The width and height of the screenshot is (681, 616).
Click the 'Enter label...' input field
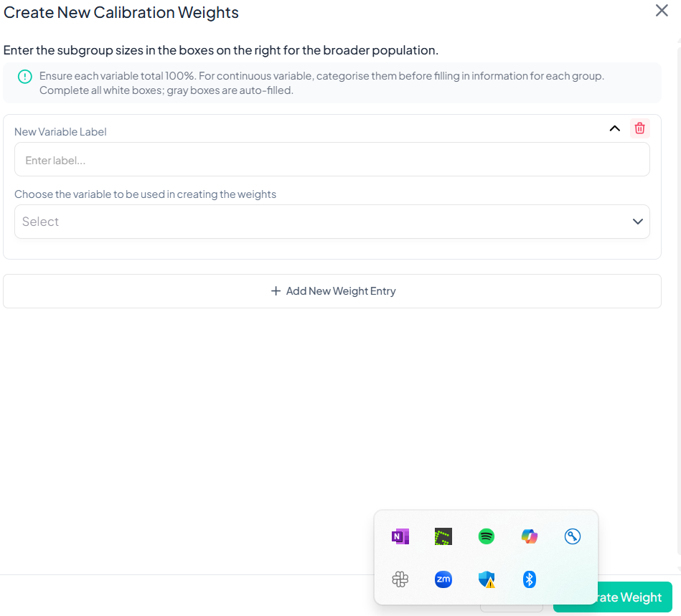(x=332, y=160)
